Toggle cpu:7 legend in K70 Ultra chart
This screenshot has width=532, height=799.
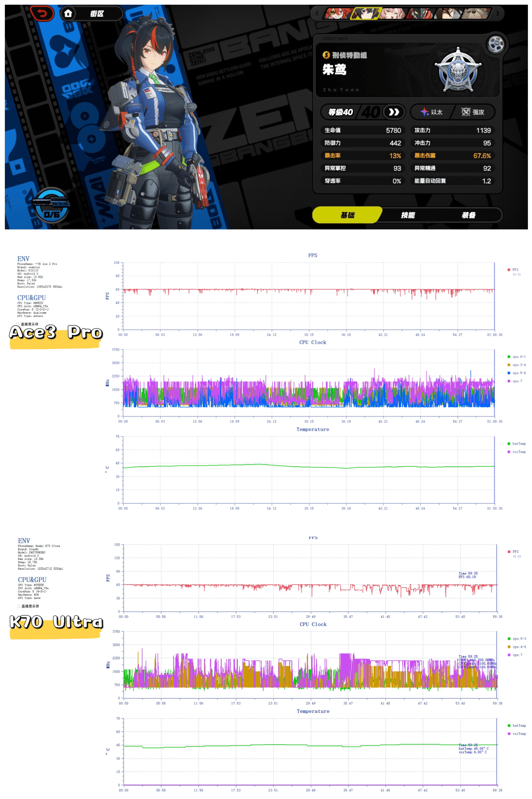point(515,655)
